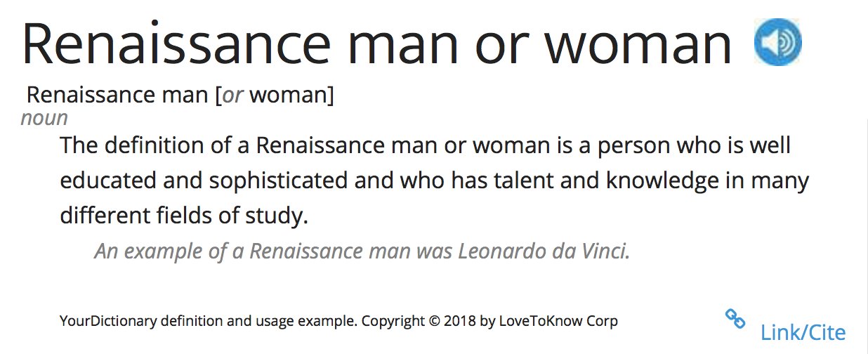The image size is (868, 354).
Task: Play the audio pronunciation speaker icon
Action: (777, 42)
